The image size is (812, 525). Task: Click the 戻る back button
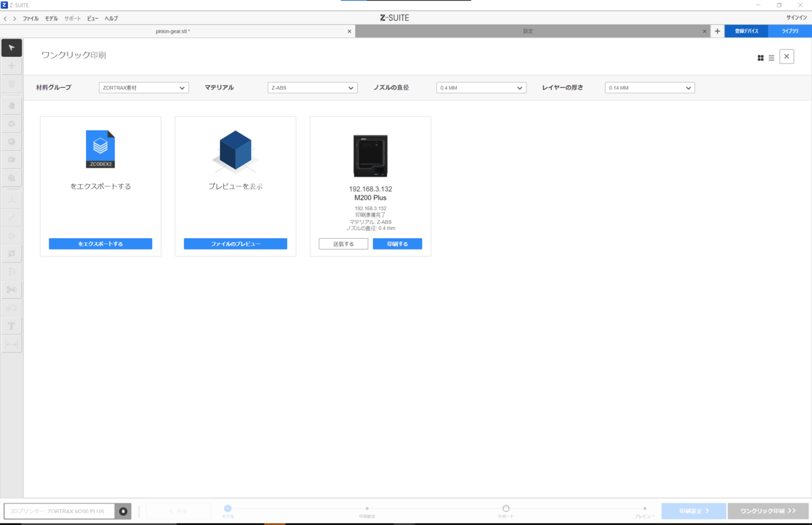click(178, 511)
